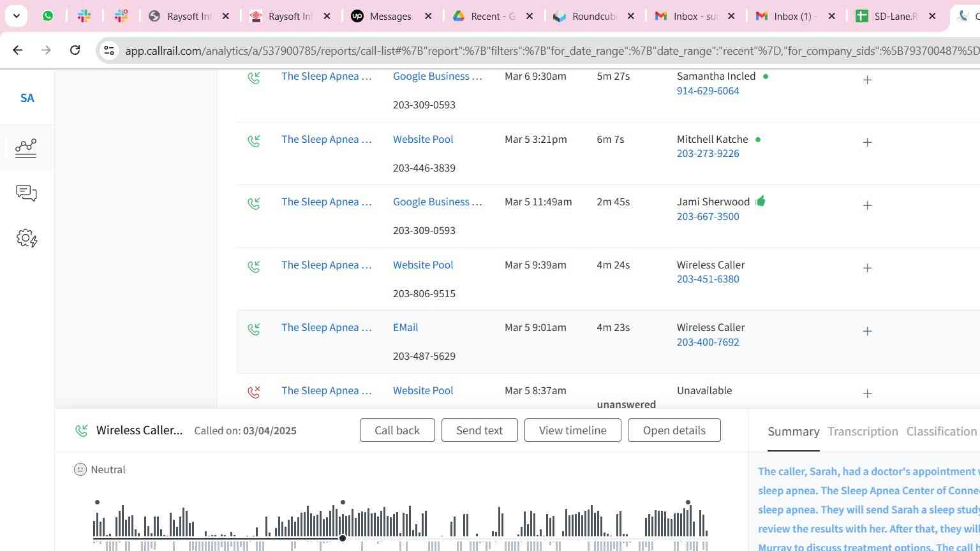Image resolution: width=980 pixels, height=551 pixels.
Task: Click green status dot beside Samantha Incled
Action: pos(766,76)
